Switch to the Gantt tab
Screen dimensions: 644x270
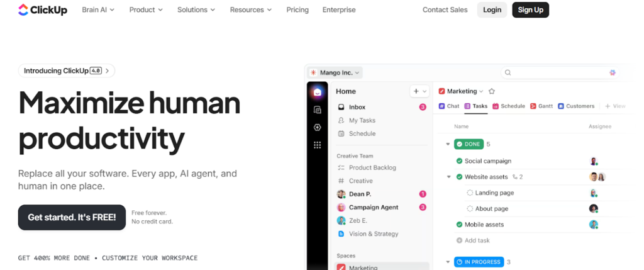[541, 106]
